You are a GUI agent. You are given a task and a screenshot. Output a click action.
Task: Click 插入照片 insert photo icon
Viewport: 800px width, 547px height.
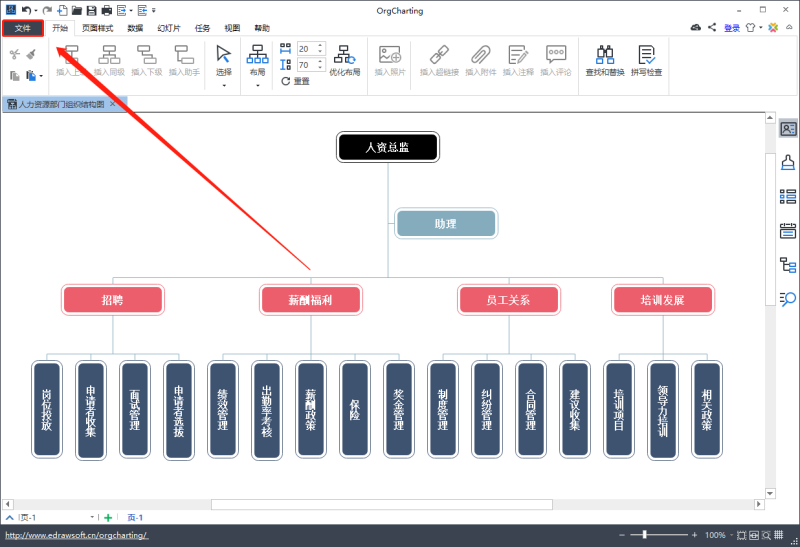point(390,60)
